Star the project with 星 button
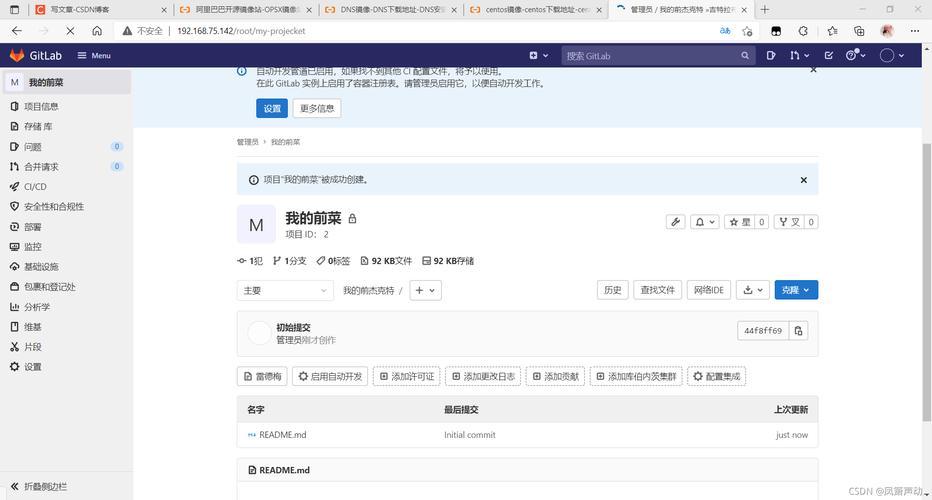The width and height of the screenshot is (932, 500). tap(739, 222)
